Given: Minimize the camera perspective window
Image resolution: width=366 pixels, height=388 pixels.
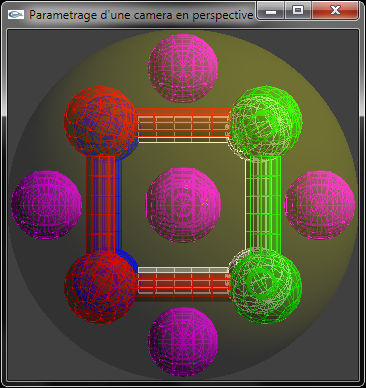Looking at the screenshot, I should 271,11.
